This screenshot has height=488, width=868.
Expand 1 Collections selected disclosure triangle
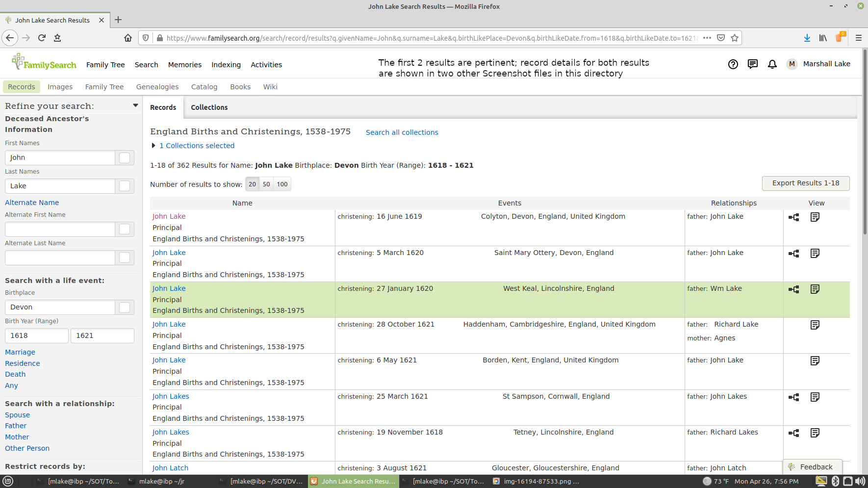click(153, 146)
